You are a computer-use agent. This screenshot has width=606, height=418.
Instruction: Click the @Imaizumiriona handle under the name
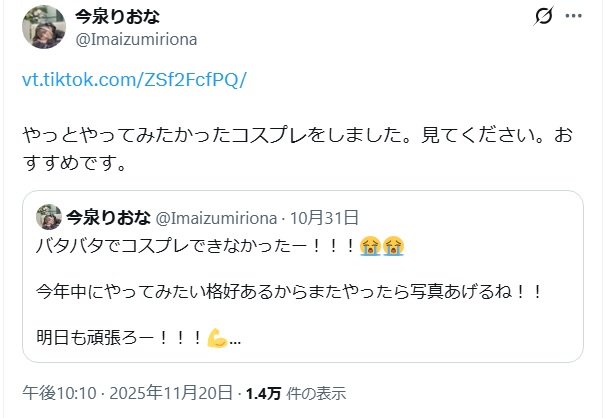(135, 39)
